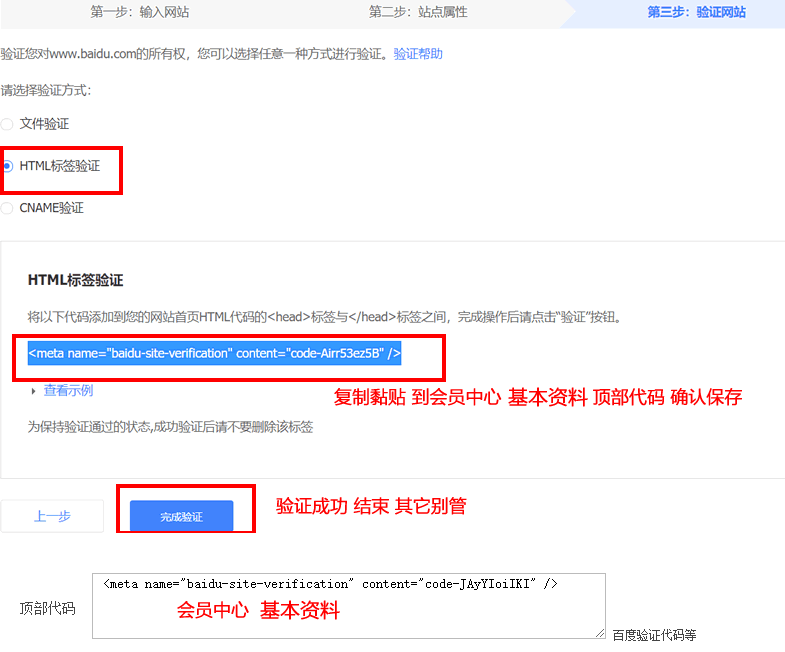Switch to step 第一步：输入网站
This screenshot has height=652, width=785.
pos(140,12)
